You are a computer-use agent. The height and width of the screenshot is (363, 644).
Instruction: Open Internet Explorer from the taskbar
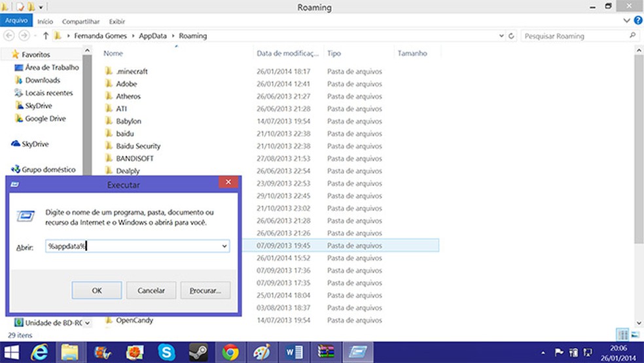pos(41,352)
